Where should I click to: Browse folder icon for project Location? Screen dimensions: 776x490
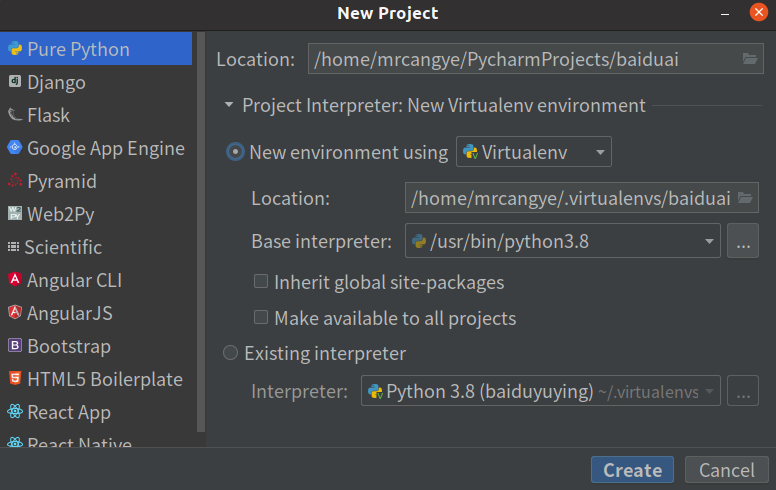[x=751, y=59]
